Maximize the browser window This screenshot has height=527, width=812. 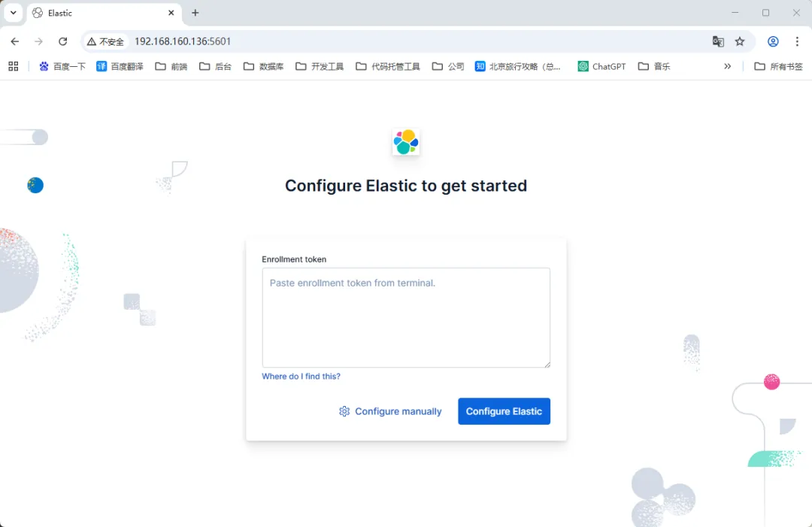[x=765, y=13]
